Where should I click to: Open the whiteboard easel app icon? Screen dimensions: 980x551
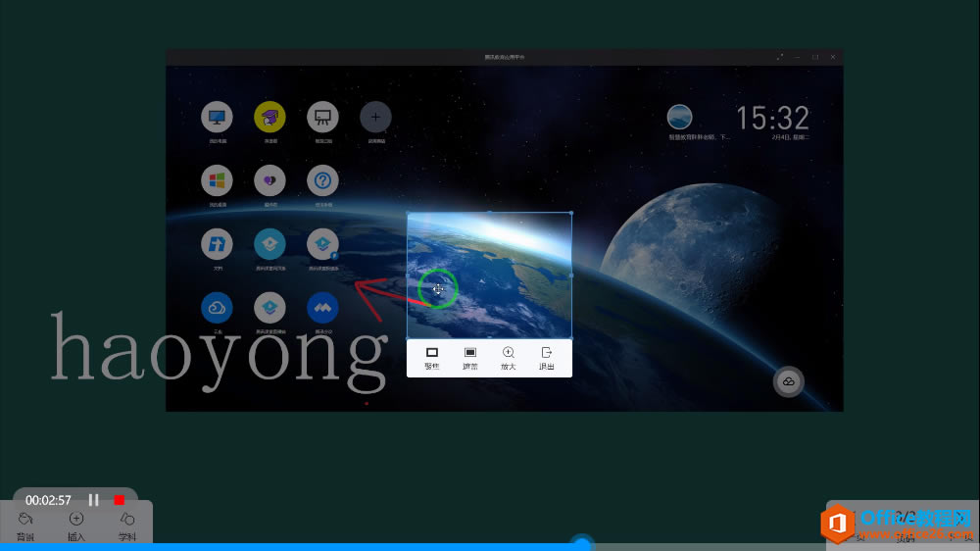(322, 117)
